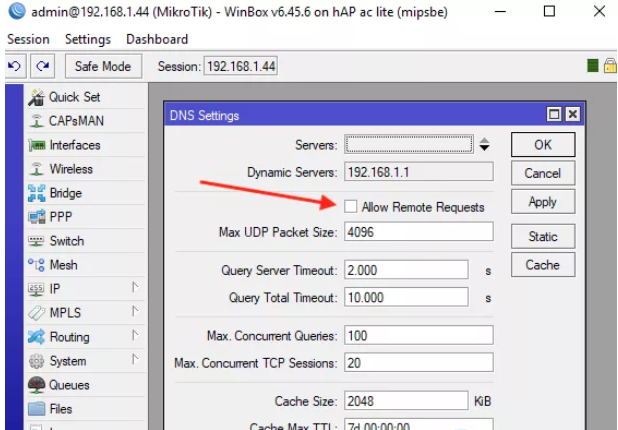This screenshot has height=430, width=618.
Task: Click the undo arrow icon in toolbar
Action: click(x=15, y=66)
